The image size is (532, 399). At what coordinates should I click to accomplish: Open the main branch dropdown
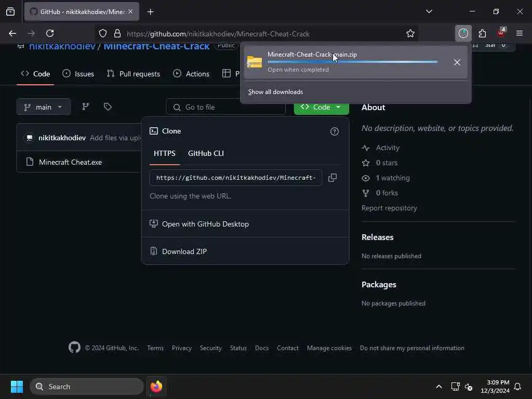pos(44,107)
